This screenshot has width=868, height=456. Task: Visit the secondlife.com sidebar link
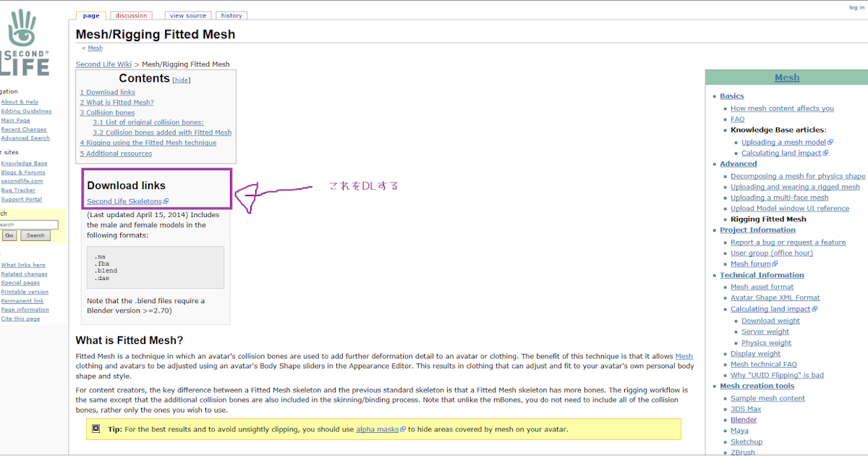tap(22, 182)
